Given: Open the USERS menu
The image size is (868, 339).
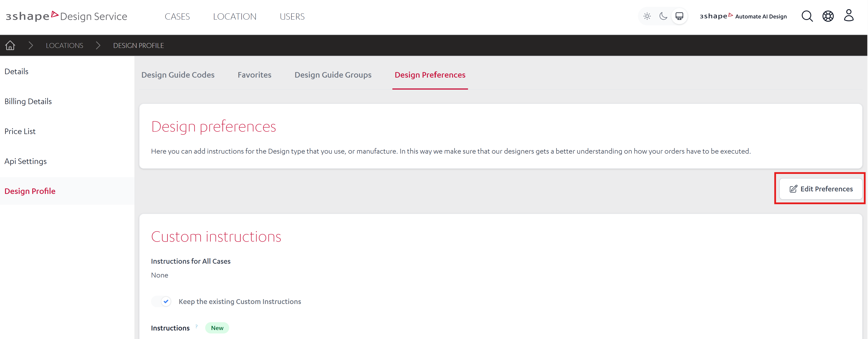Looking at the screenshot, I should [x=292, y=17].
